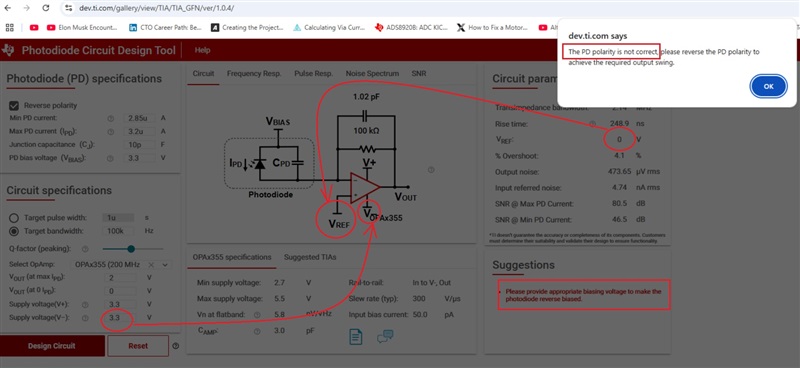
Task: Reload the page with the refresh icon
Action: pyautogui.click(x=45, y=8)
